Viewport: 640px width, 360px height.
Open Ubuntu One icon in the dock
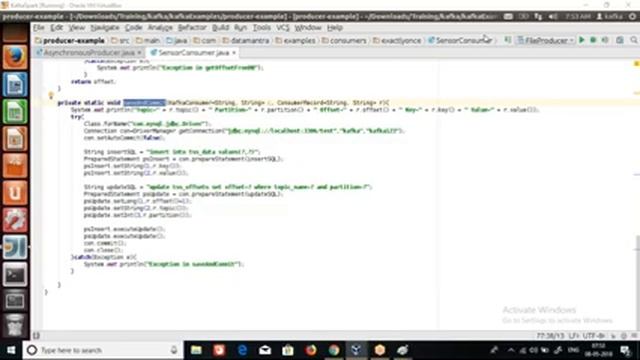coord(15,193)
